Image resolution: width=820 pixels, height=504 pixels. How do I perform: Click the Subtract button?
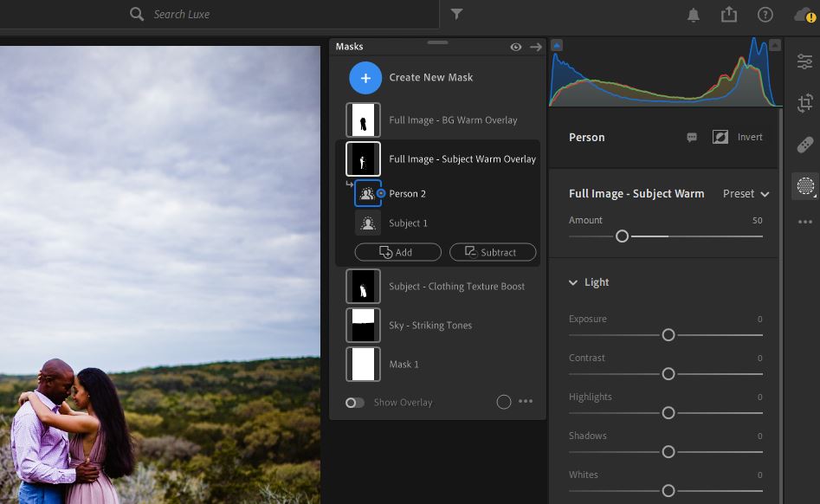492,252
